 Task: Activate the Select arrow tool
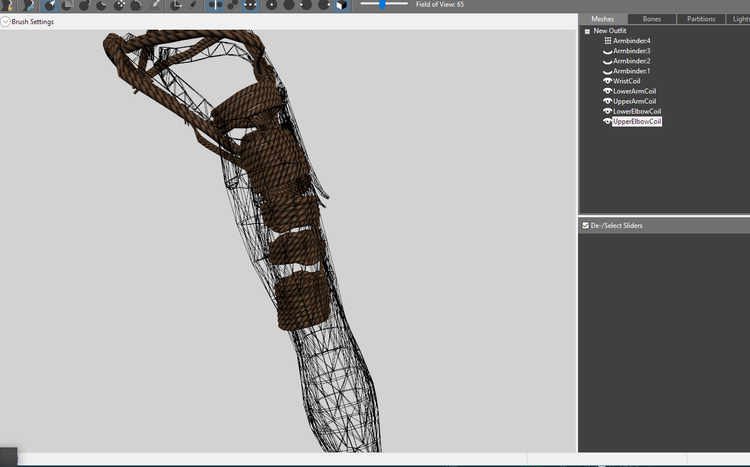click(x=50, y=5)
